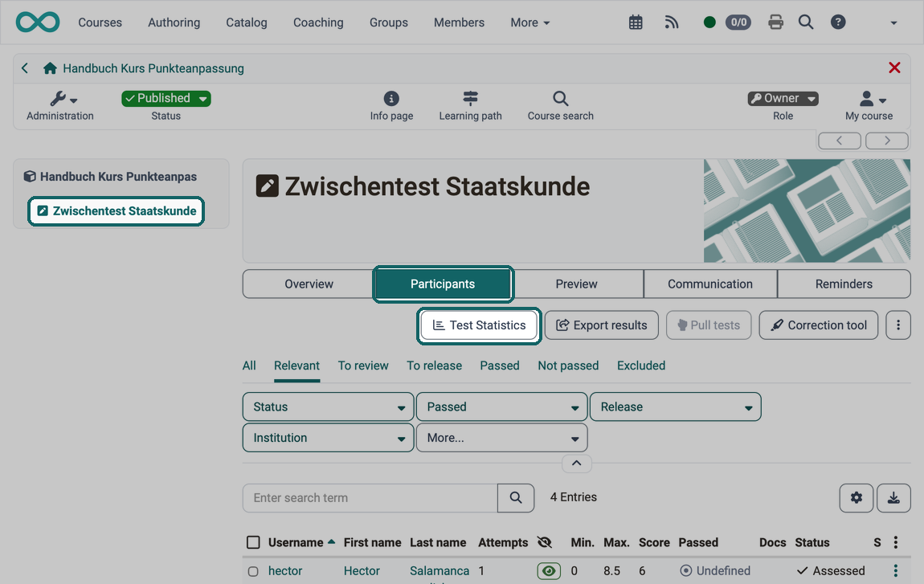Open the Passed filter dropdown

(502, 406)
